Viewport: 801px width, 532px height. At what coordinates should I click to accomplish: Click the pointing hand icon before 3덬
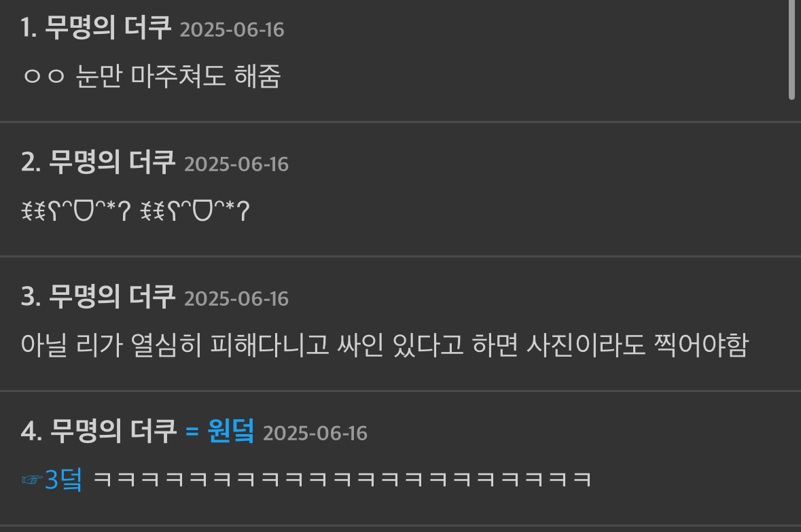point(32,480)
